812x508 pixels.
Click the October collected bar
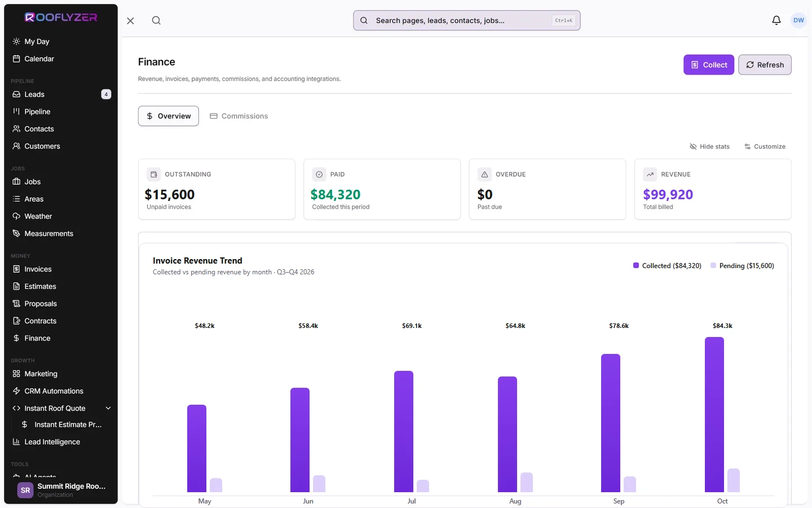coord(714,415)
